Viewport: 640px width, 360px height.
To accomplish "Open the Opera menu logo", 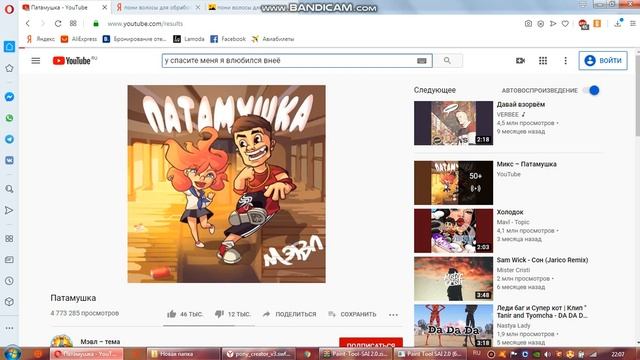I will [9, 9].
